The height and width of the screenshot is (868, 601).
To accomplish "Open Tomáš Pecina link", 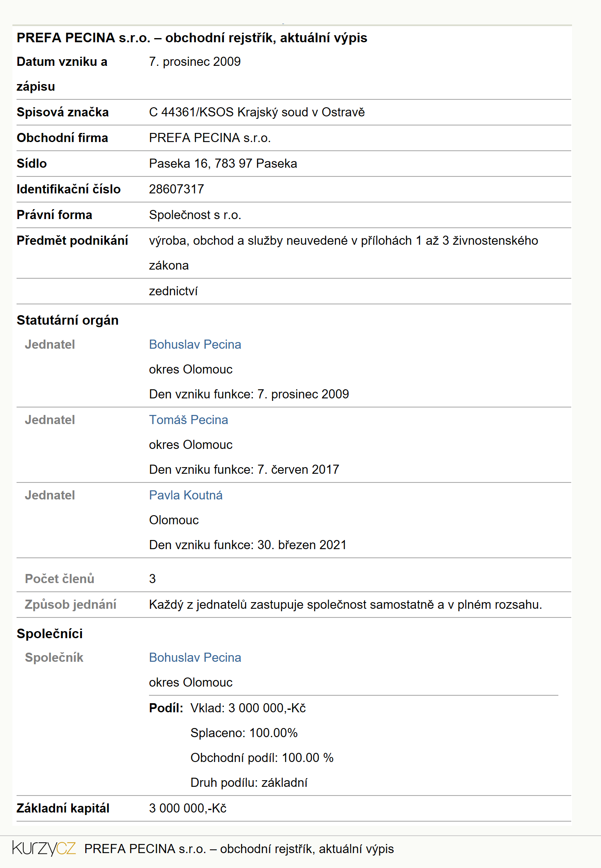I will (188, 420).
